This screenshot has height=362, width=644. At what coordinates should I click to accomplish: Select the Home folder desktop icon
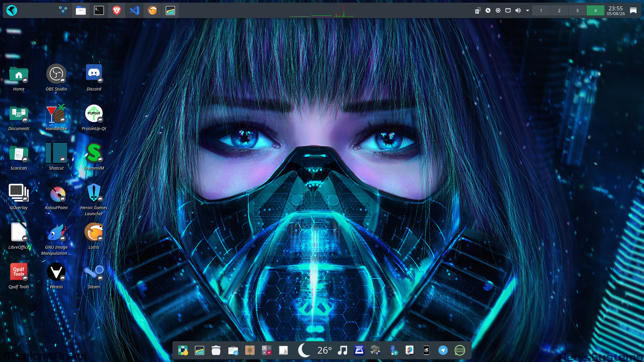click(x=19, y=78)
